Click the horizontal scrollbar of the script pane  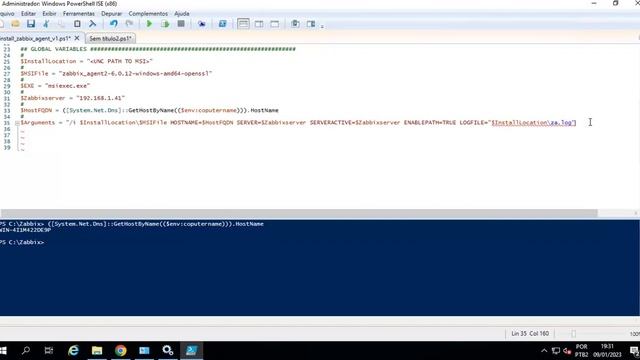pyautogui.click(x=299, y=213)
